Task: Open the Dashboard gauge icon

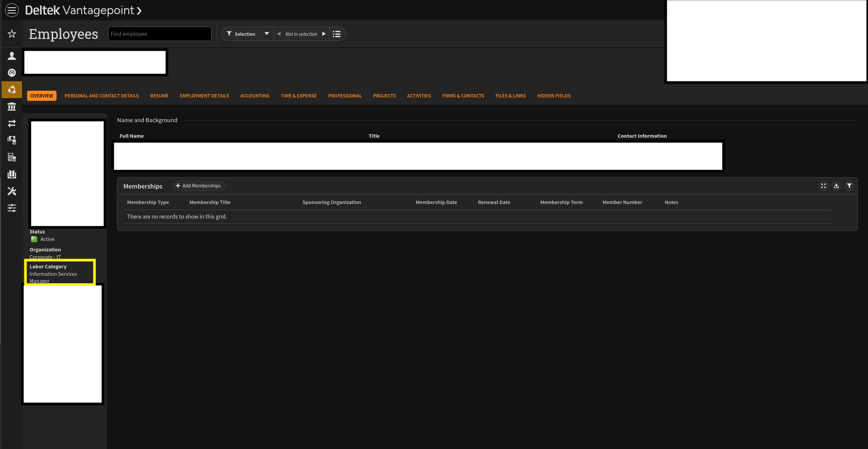Action: click(12, 73)
